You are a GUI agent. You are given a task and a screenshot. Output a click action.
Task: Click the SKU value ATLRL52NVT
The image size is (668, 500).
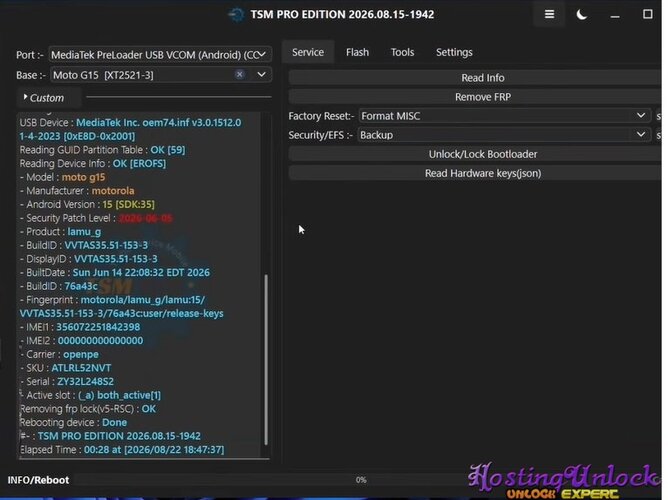(81, 368)
